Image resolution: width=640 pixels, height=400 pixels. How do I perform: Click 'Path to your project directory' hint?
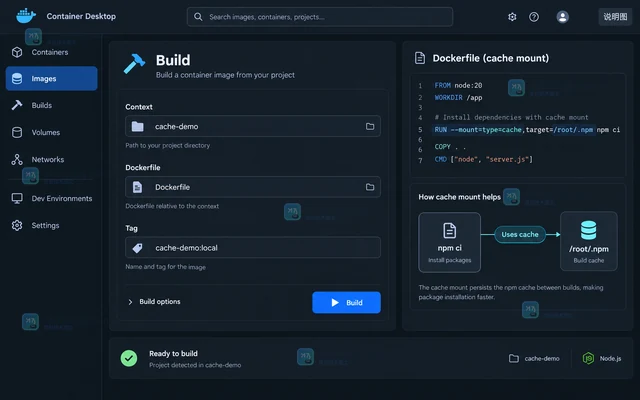(x=167, y=145)
